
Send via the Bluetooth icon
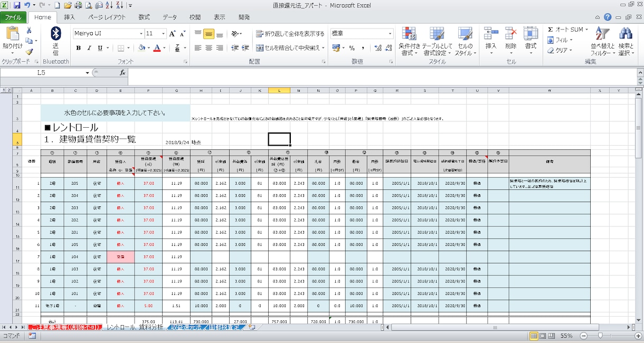[x=55, y=42]
